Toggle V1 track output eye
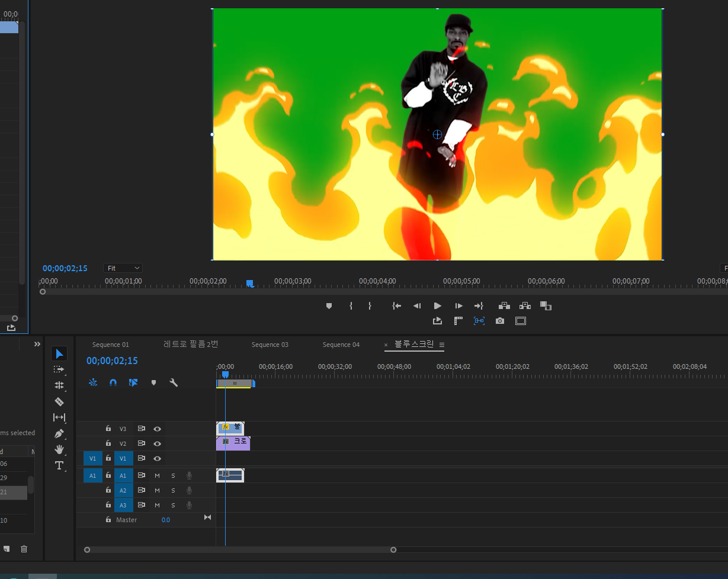 coord(158,458)
